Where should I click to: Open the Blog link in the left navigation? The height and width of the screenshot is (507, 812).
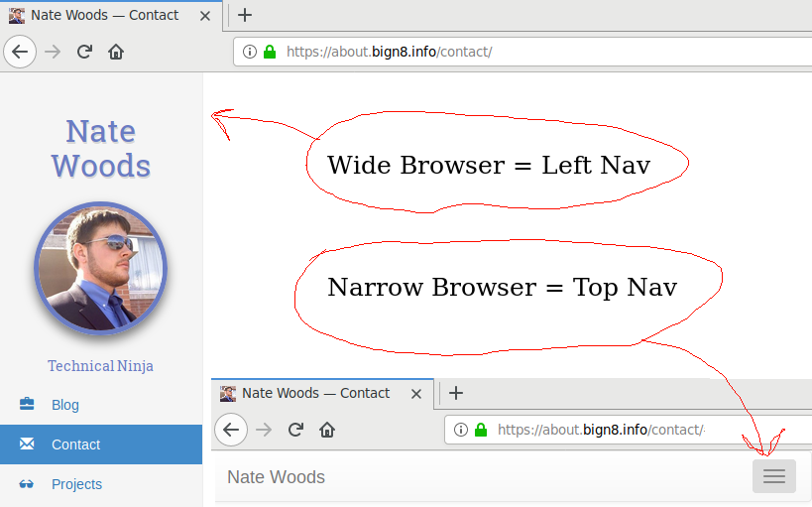pyautogui.click(x=65, y=405)
